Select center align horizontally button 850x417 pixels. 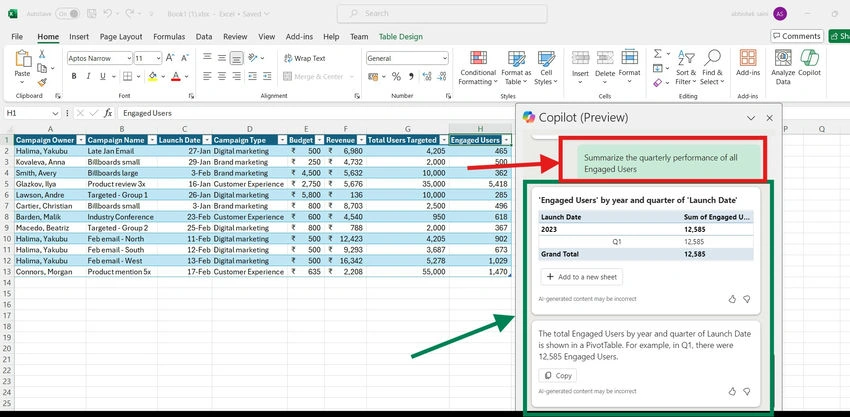coord(222,76)
